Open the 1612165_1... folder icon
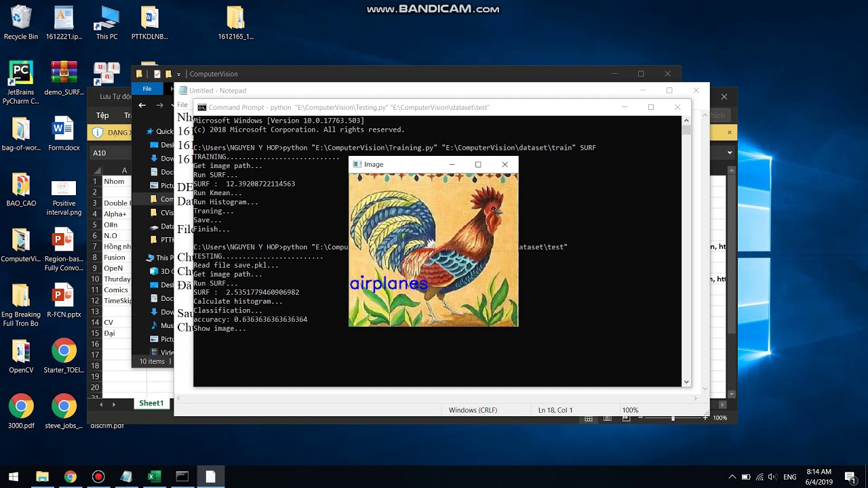868x488 pixels. click(235, 22)
